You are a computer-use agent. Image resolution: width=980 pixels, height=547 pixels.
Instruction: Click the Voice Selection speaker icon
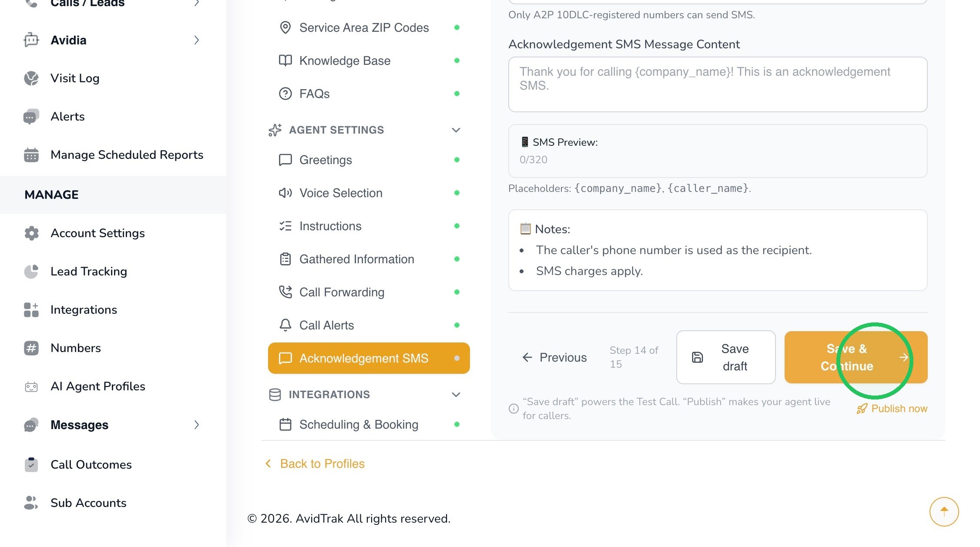pos(285,193)
